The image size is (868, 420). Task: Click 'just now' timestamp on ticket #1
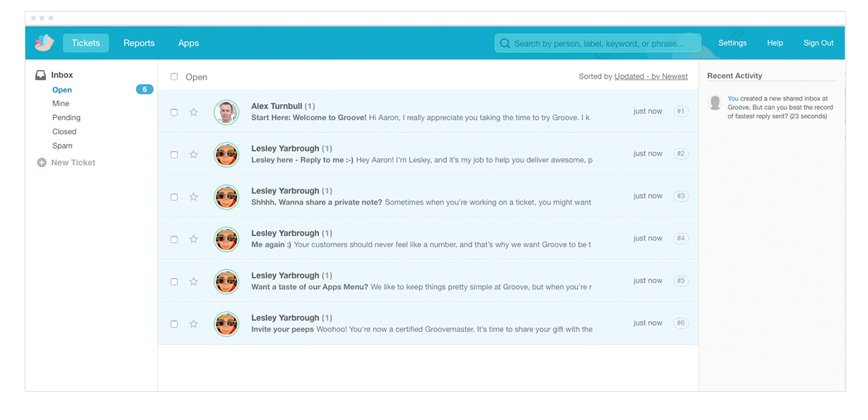(648, 111)
